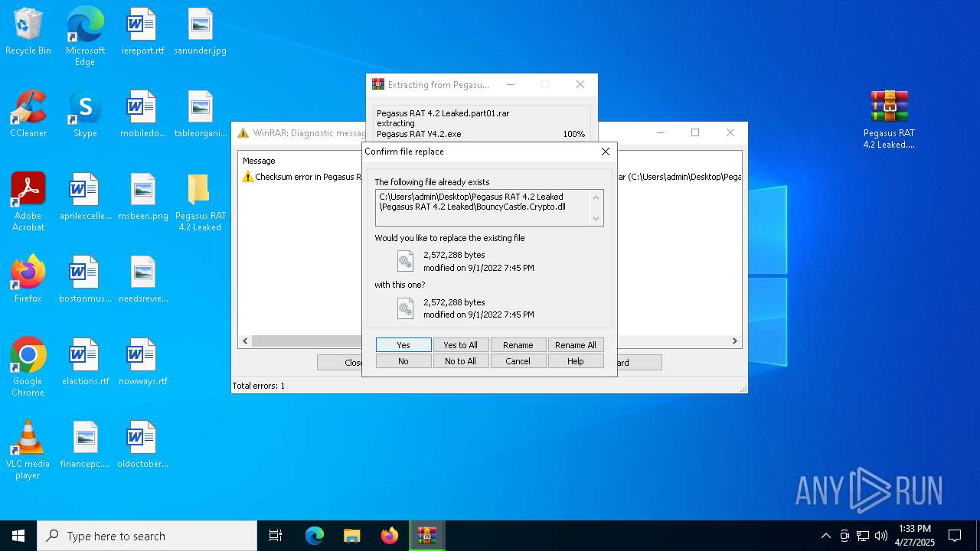Select aprilexcelle... document icon

coord(85,197)
